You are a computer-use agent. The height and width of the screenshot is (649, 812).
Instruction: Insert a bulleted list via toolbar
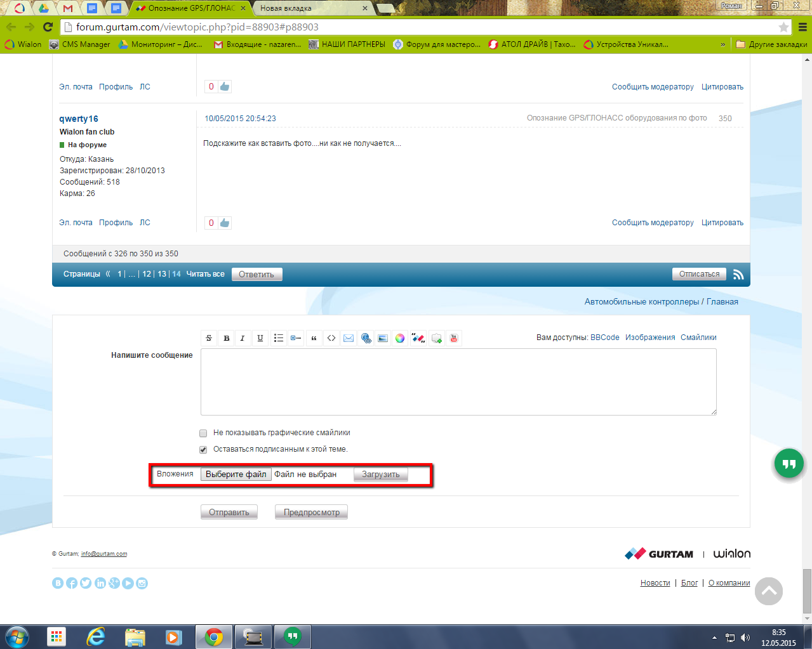pyautogui.click(x=278, y=338)
